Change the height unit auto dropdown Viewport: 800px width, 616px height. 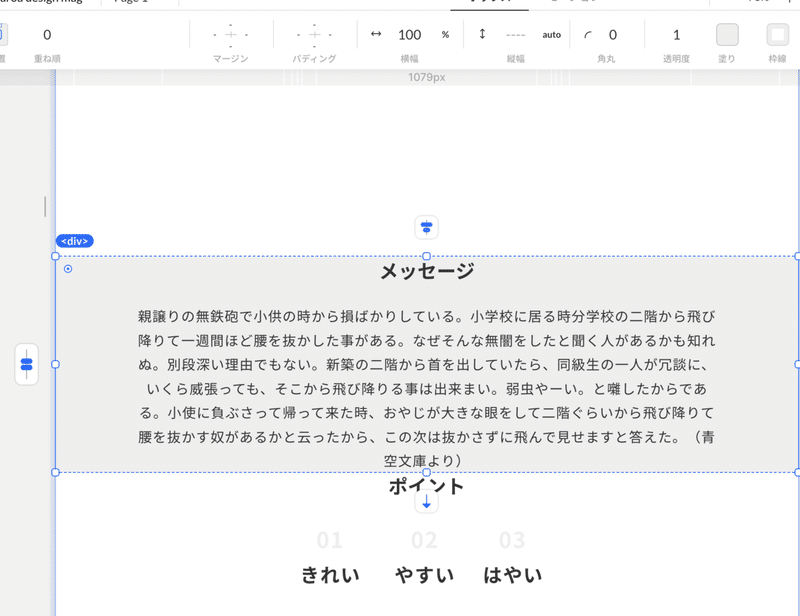tap(552, 35)
